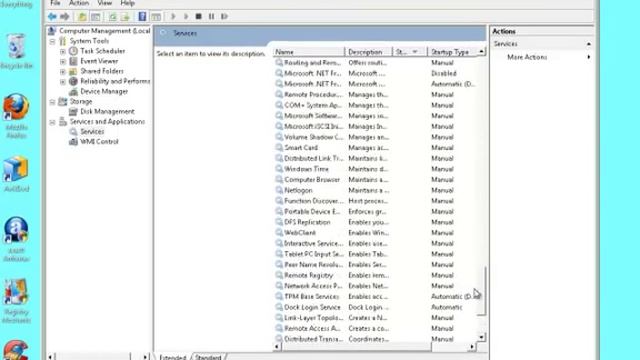Viewport: 640px width, 360px height.
Task: Open the Registry Mechanic desktop icon
Action: pyautogui.click(x=16, y=301)
